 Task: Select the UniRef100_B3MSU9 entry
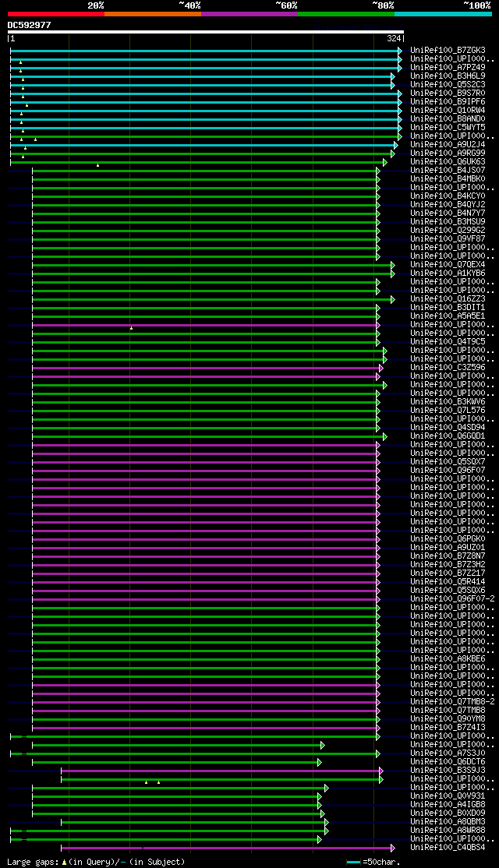(448, 222)
